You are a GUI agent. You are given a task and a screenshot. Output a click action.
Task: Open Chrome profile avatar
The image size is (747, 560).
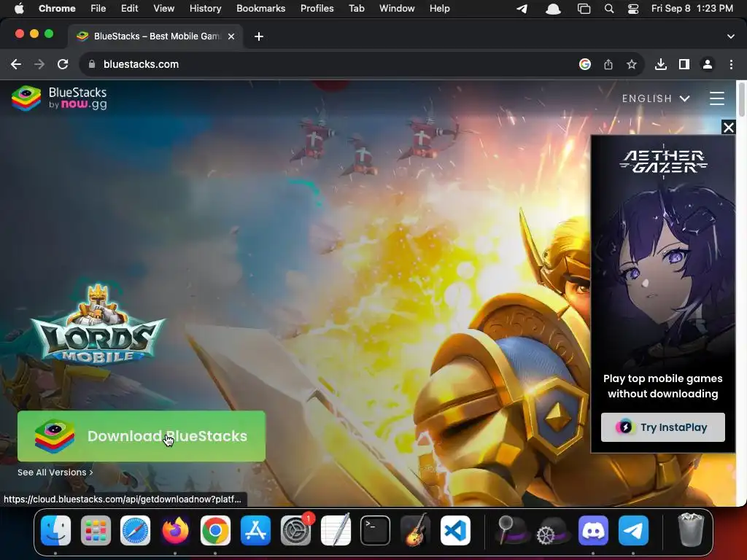coord(708,64)
